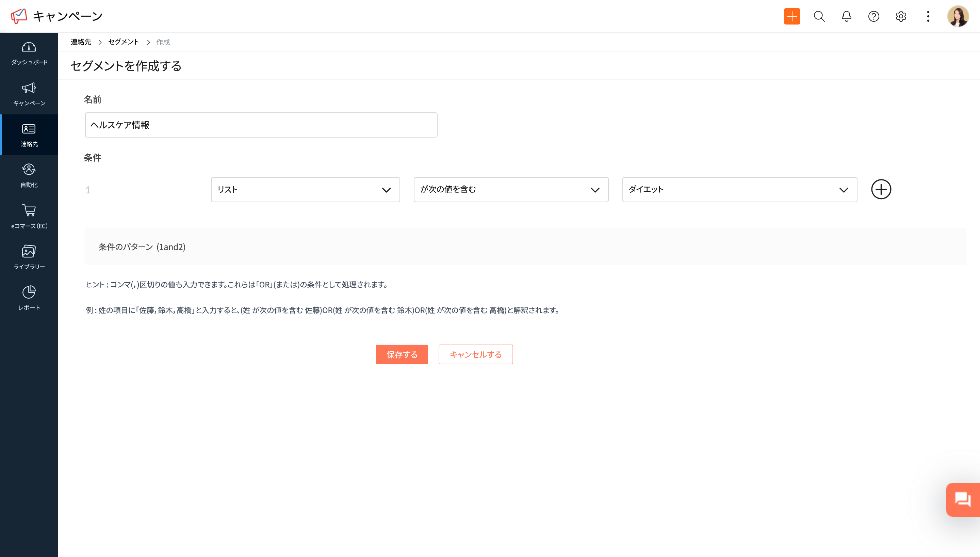Expand the リスト field dropdown

(305, 189)
